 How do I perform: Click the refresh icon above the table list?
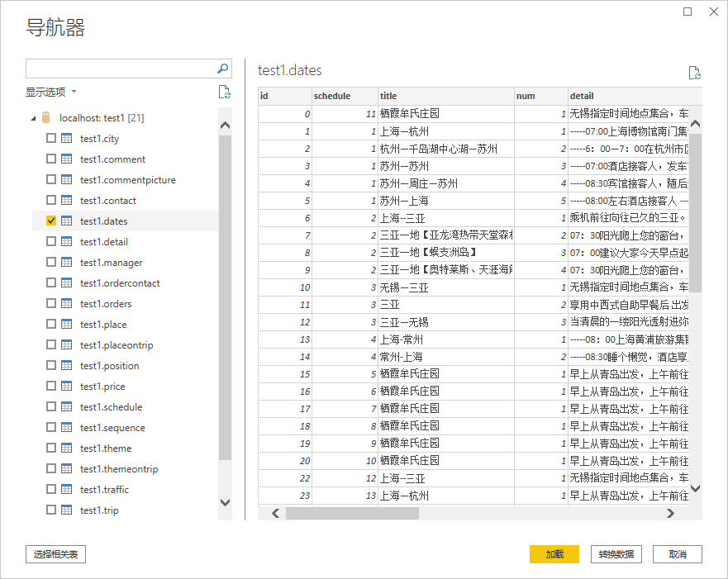pos(223,92)
